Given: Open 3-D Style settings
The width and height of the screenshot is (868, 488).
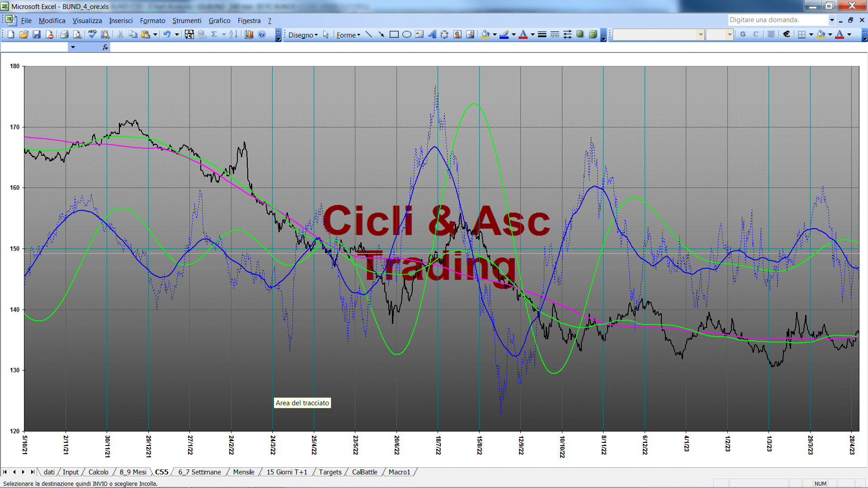Looking at the screenshot, I should [593, 35].
